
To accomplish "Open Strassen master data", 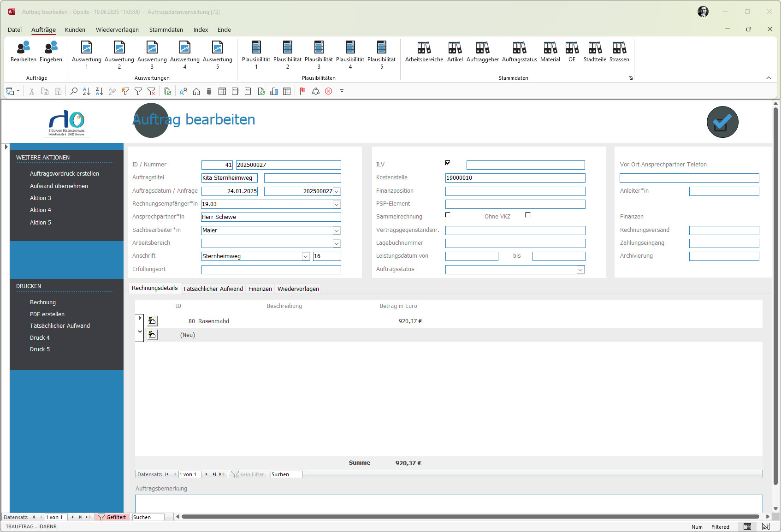I will tap(619, 51).
